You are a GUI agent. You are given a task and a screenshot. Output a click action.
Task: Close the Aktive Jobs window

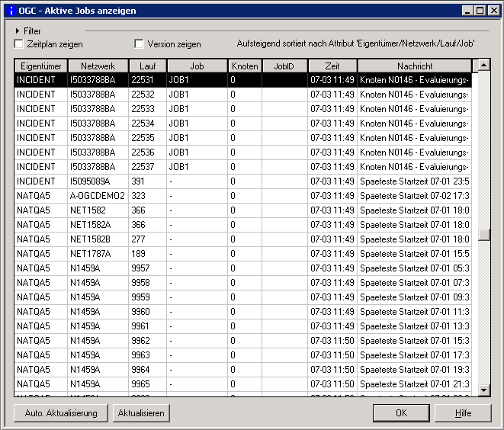point(493,11)
